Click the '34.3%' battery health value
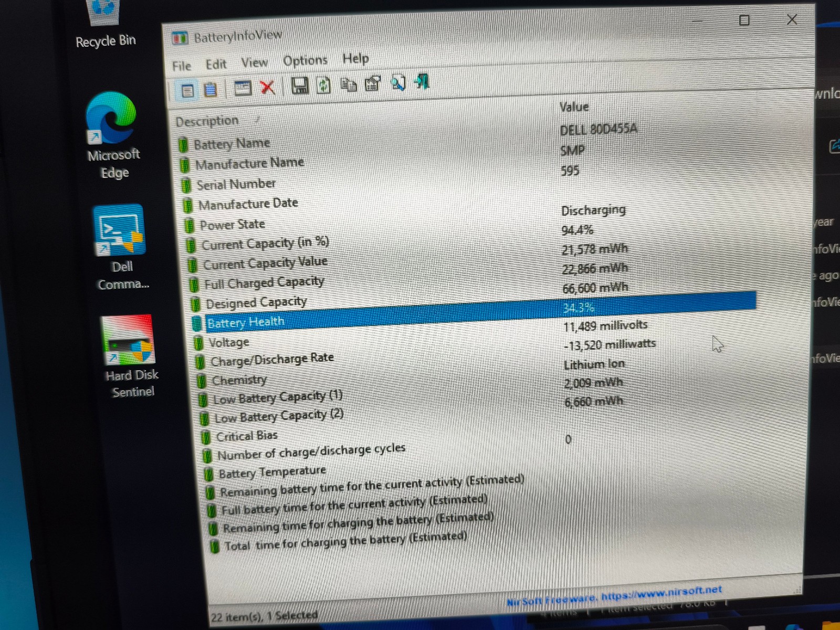 tap(579, 308)
